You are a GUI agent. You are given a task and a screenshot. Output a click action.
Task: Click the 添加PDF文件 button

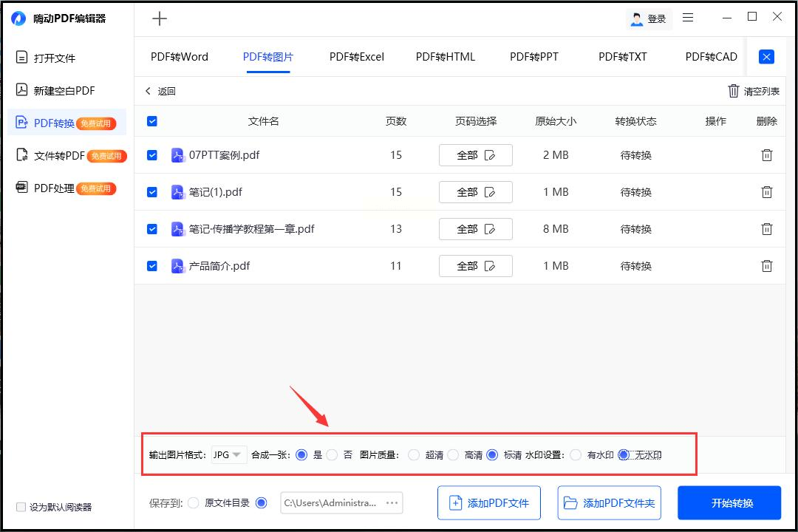click(x=488, y=503)
